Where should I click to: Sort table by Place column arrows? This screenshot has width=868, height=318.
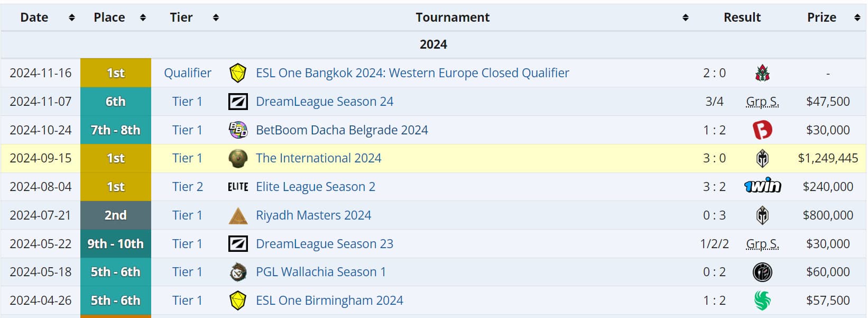pyautogui.click(x=143, y=17)
